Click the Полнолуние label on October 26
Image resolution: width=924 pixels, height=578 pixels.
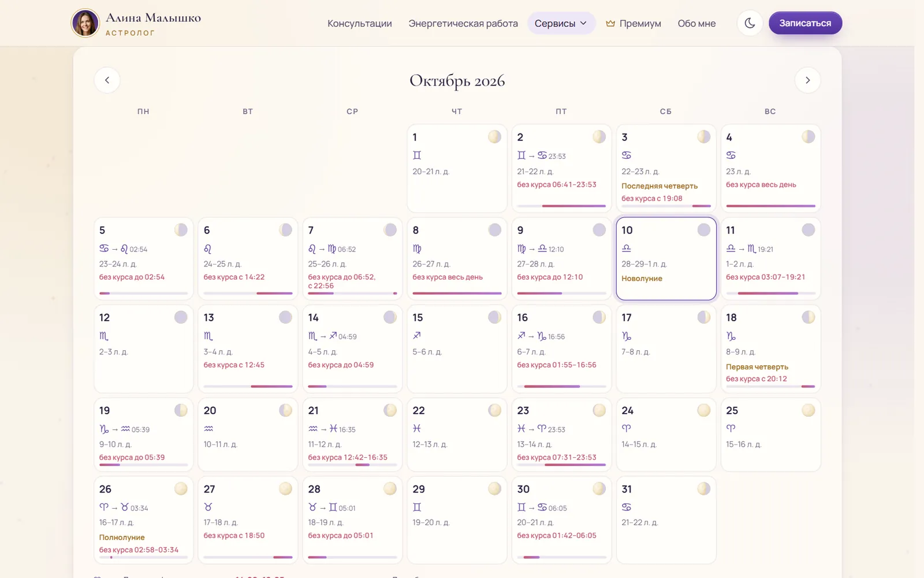pos(122,538)
